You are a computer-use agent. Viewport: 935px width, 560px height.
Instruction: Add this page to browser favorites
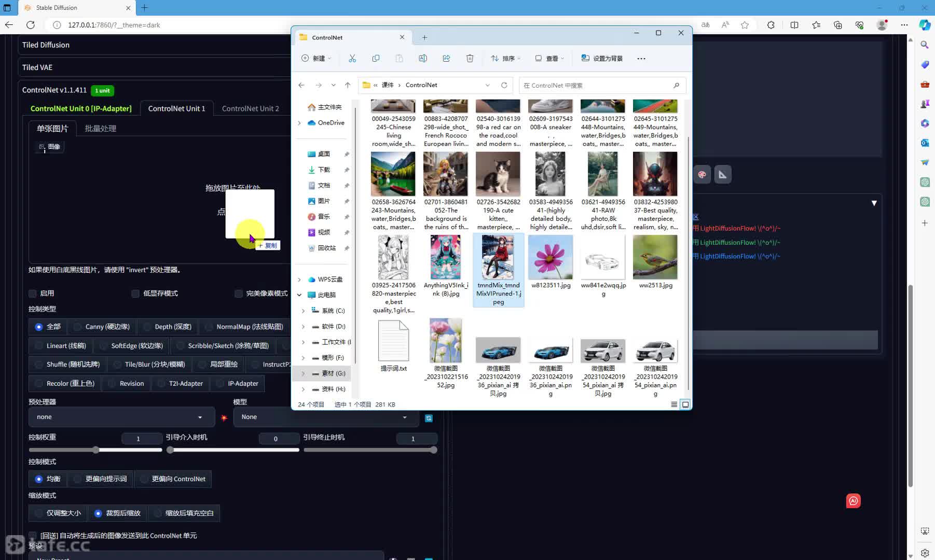click(745, 25)
